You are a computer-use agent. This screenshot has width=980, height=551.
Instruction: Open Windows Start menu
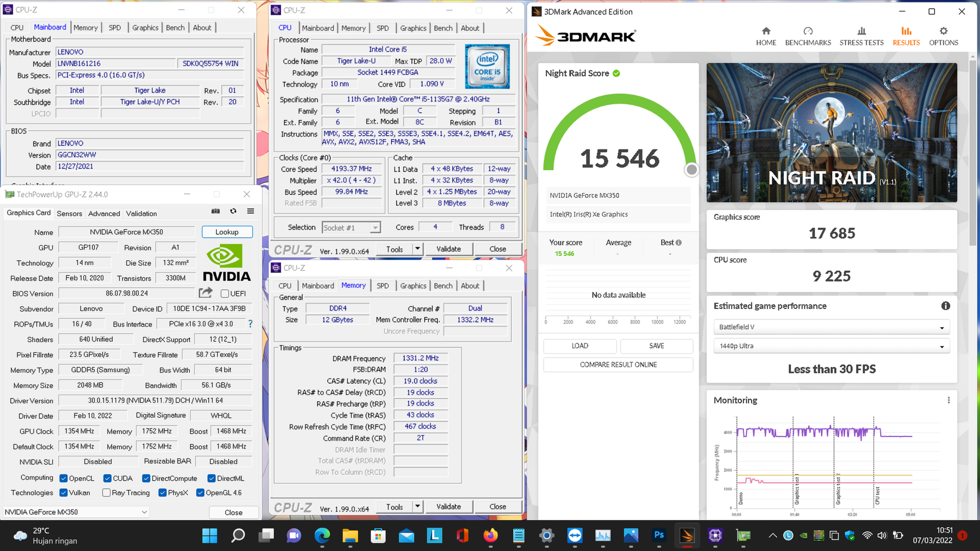coord(210,535)
